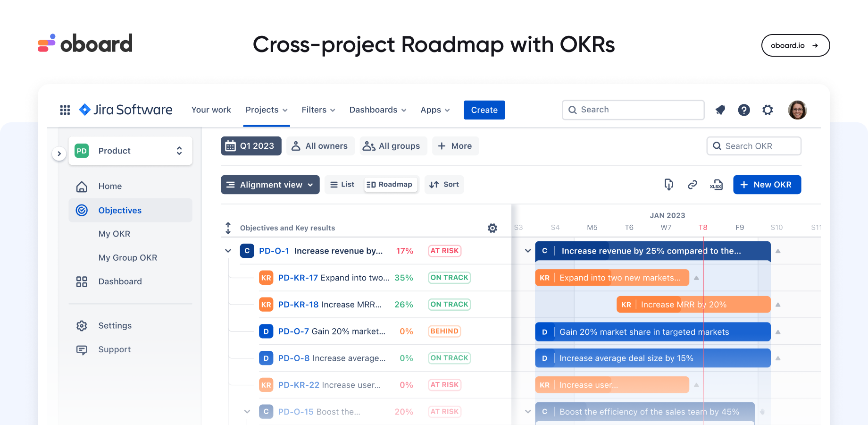Copy link with the chain icon
Screen dimensions: 868x425
pyautogui.click(x=693, y=185)
